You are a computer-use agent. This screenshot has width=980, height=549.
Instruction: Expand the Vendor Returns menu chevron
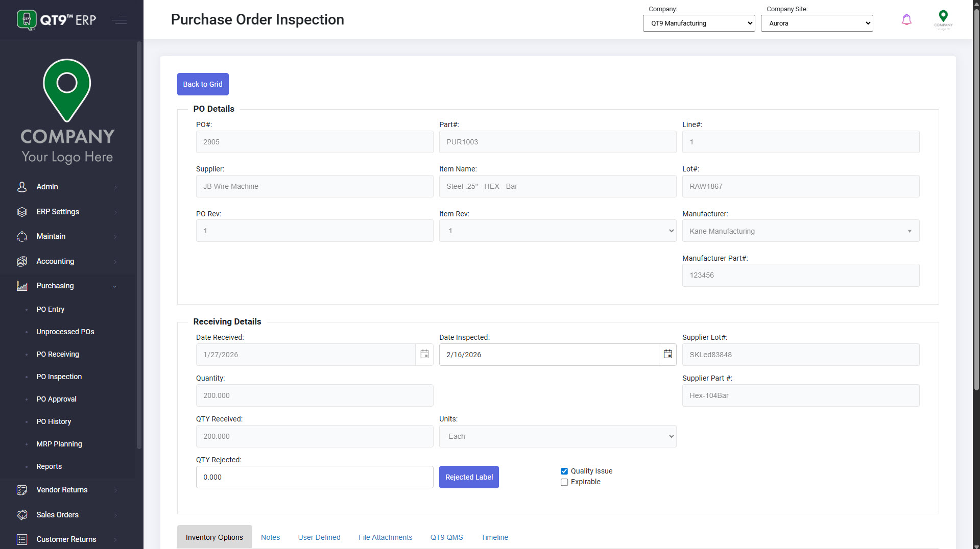(115, 490)
